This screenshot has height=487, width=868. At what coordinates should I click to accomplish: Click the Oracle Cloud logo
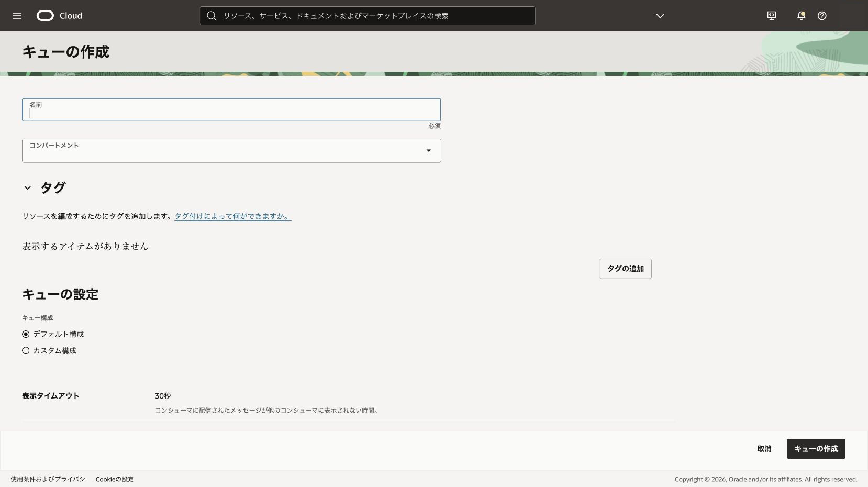click(x=59, y=16)
